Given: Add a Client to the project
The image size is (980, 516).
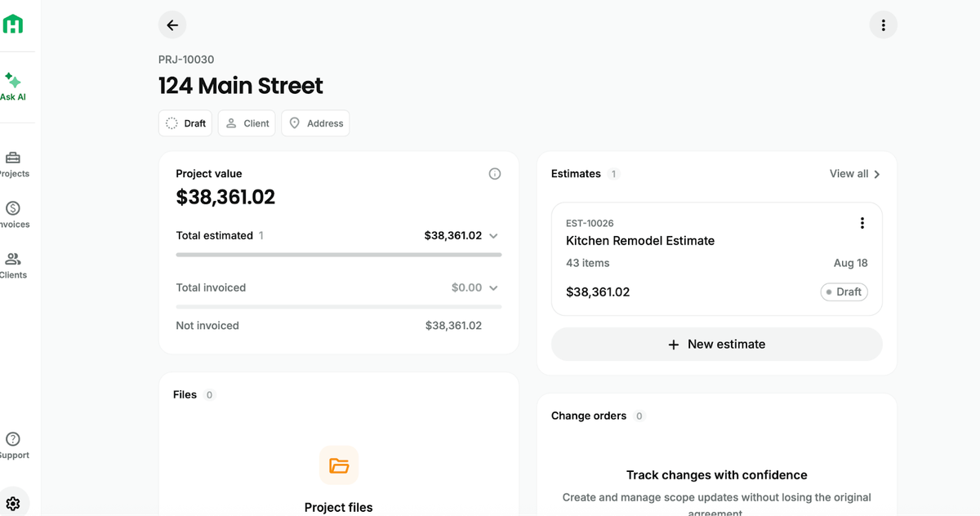Looking at the screenshot, I should 247,123.
